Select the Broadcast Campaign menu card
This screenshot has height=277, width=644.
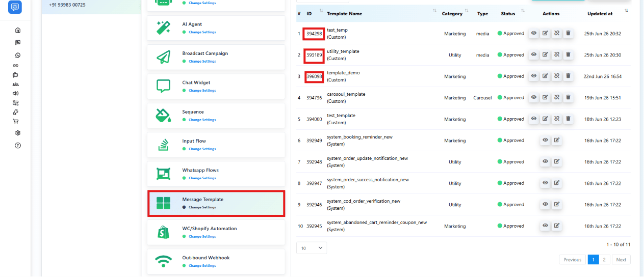(216, 57)
